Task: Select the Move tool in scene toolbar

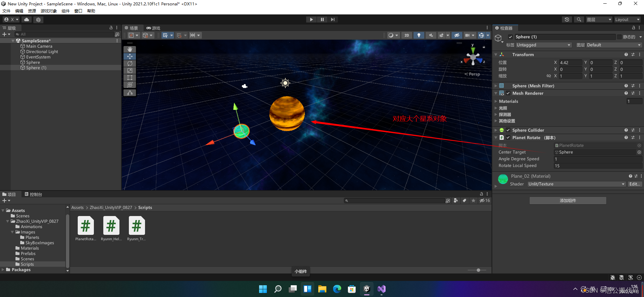Action: pyautogui.click(x=130, y=56)
